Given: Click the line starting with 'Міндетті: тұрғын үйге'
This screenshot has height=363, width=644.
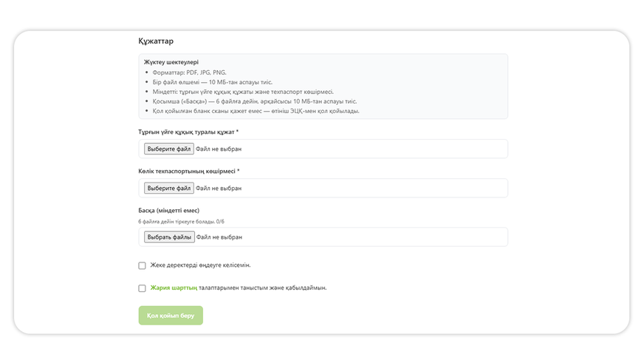Looking at the screenshot, I should [243, 92].
